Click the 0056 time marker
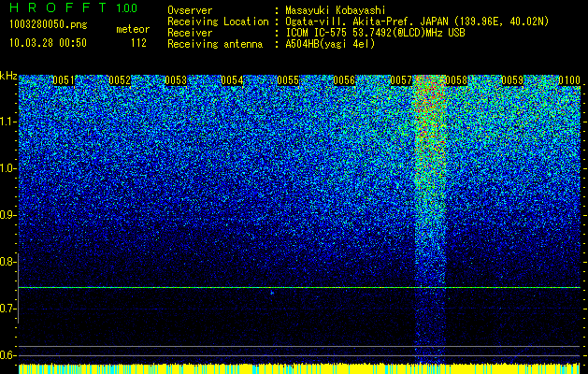Viewport: 588px width, 374px height. (344, 80)
